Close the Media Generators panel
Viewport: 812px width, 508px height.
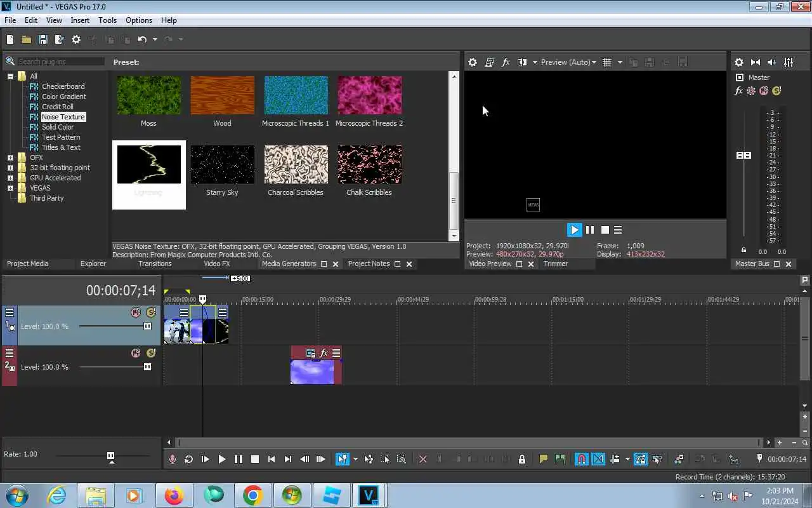pos(336,264)
